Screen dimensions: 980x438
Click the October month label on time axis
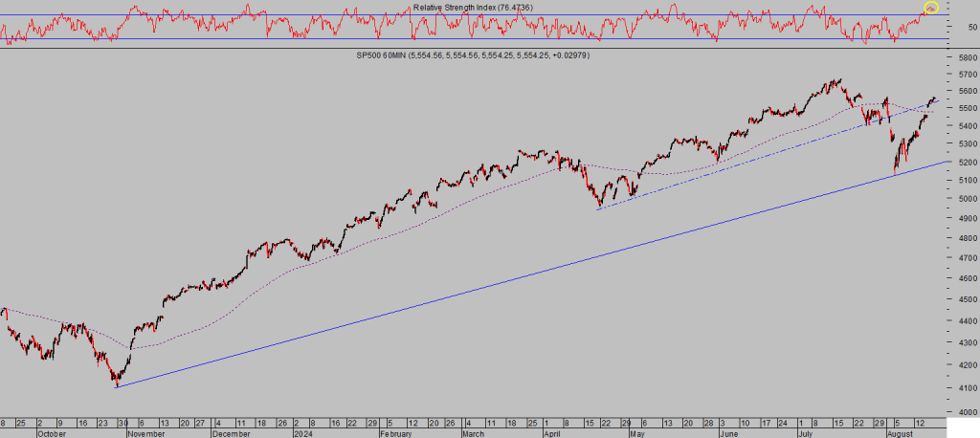50,432
